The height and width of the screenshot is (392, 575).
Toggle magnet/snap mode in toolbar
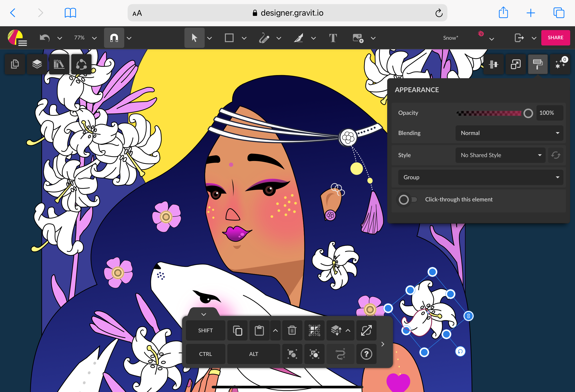[114, 38]
